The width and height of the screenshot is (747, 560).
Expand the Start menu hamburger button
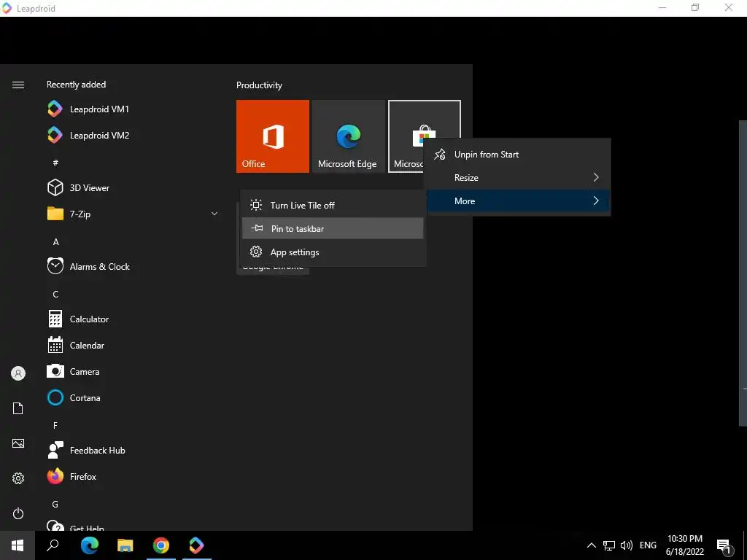point(18,85)
